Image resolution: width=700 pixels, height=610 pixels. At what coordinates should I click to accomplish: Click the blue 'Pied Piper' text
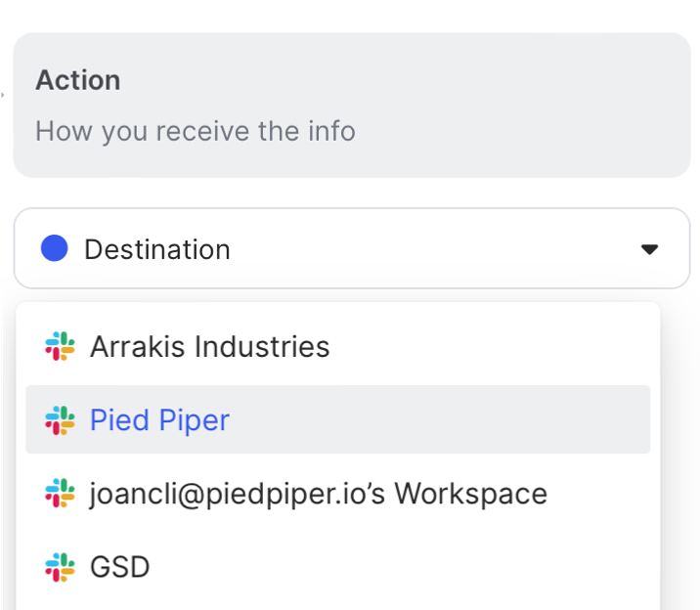click(159, 419)
